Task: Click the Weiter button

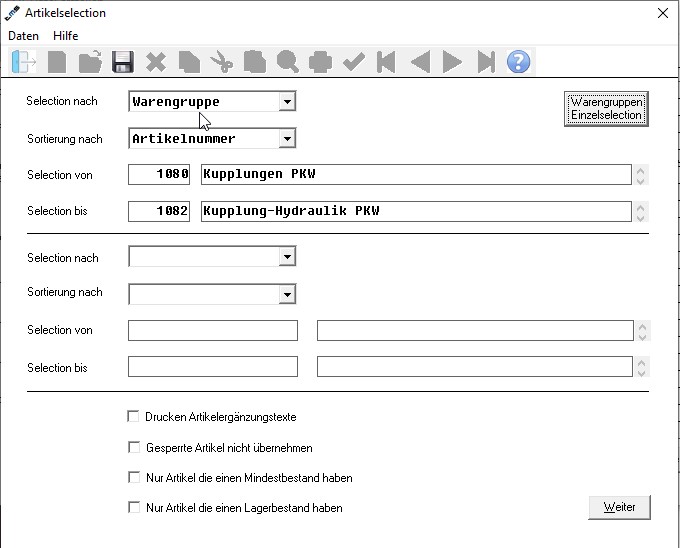Action: pos(619,507)
